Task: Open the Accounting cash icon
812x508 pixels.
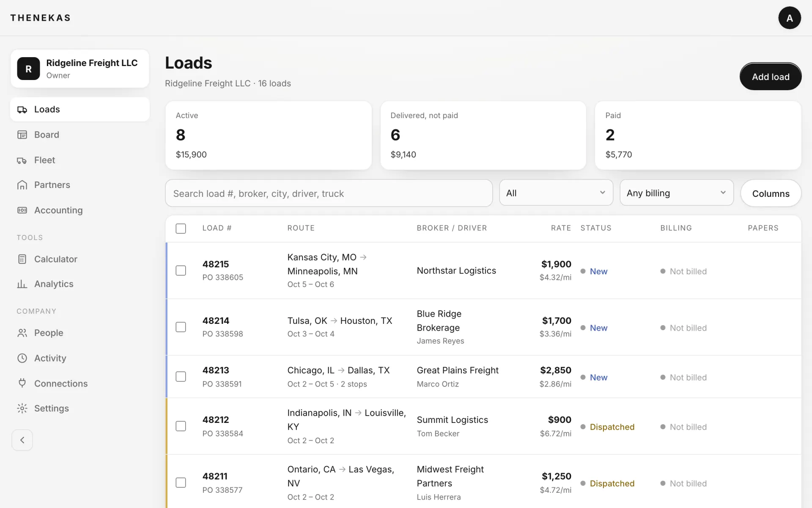Action: point(22,210)
